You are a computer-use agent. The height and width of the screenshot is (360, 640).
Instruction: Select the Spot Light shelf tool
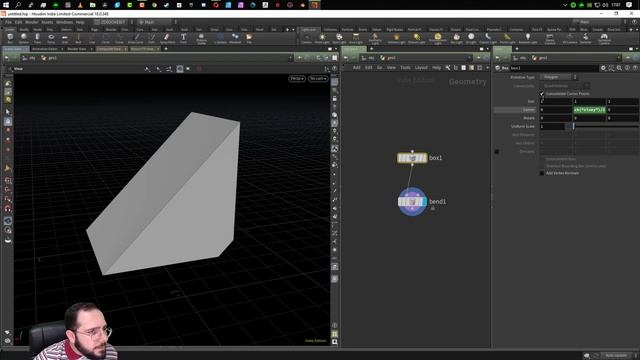pyautogui.click(x=339, y=39)
